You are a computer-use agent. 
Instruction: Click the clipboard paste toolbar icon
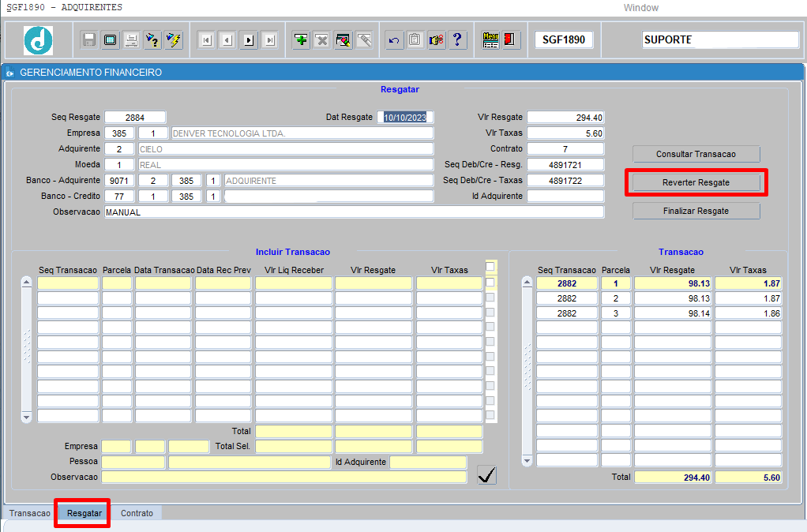pyautogui.click(x=415, y=40)
